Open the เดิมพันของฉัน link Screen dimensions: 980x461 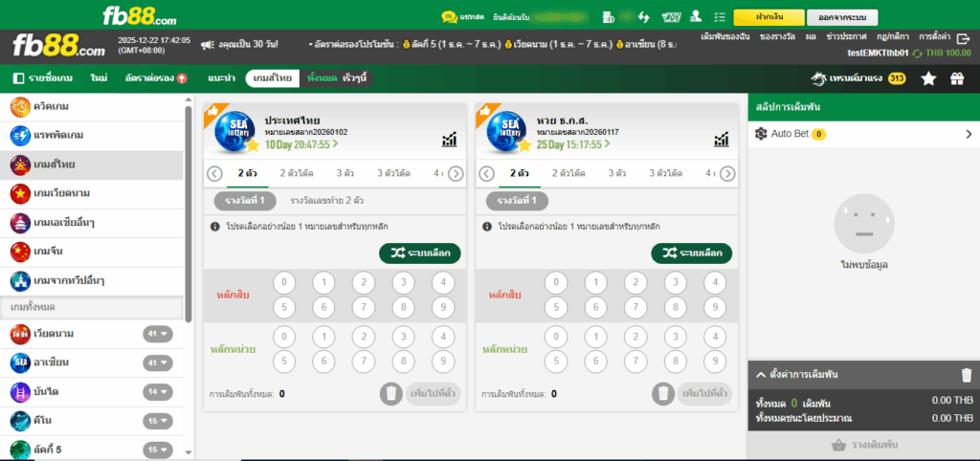(x=724, y=37)
